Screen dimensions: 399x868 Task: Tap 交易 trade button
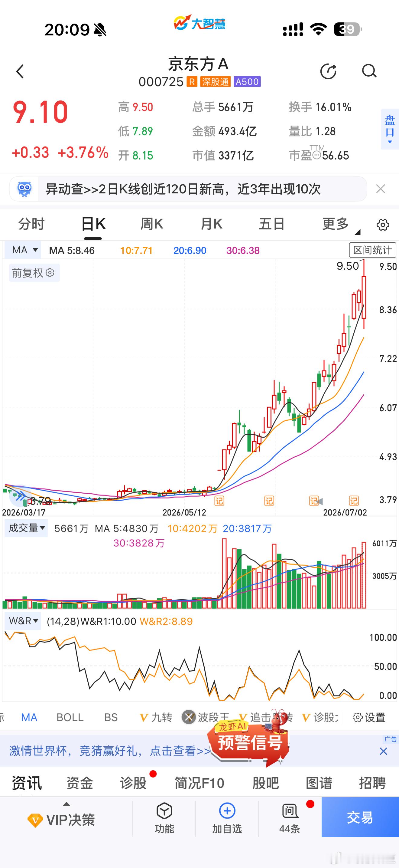pos(360,817)
